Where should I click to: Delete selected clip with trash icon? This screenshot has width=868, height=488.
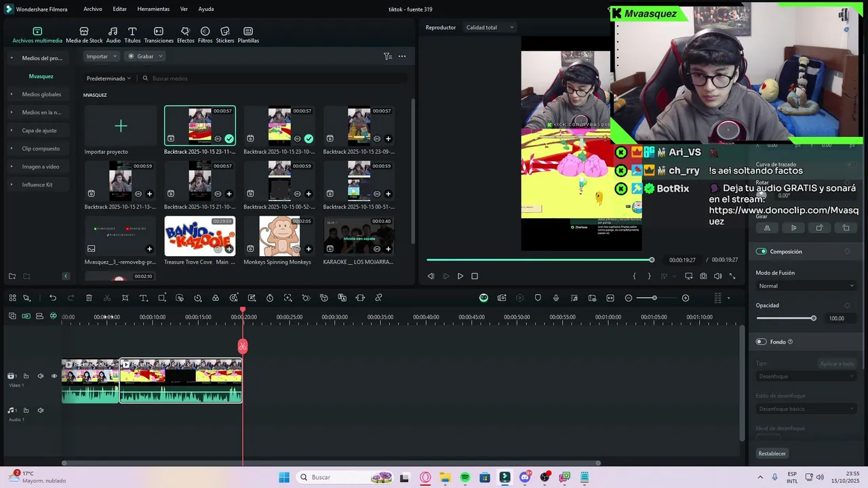[x=89, y=298]
